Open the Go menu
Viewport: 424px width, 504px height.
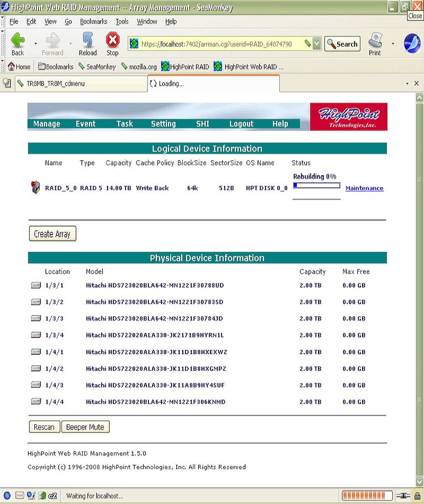pyautogui.click(x=68, y=22)
